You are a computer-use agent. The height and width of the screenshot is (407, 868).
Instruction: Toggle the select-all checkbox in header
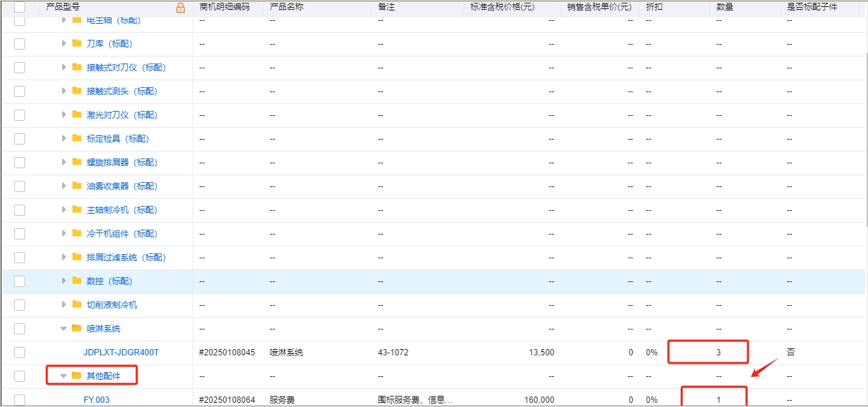coord(20,7)
